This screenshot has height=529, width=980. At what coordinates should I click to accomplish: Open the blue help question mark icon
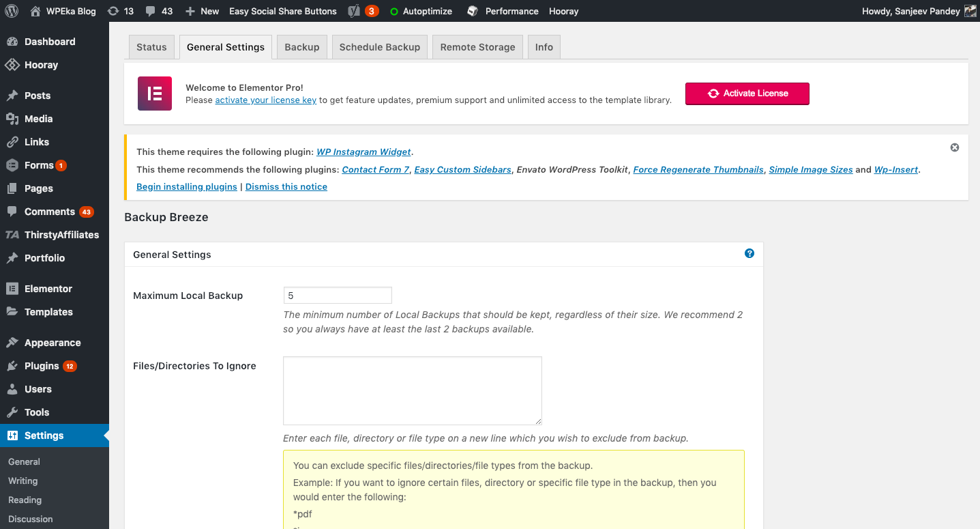[749, 253]
